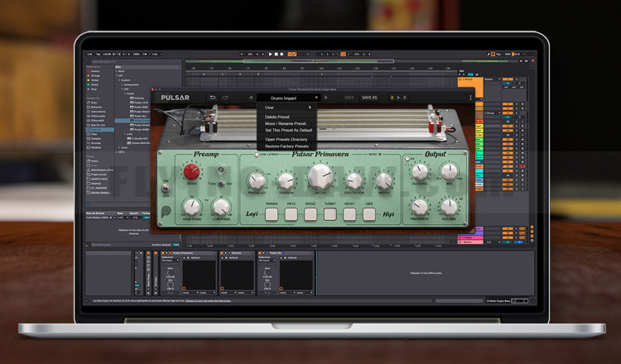
Task: Choose Set This Preset As Default
Action: pos(287,130)
